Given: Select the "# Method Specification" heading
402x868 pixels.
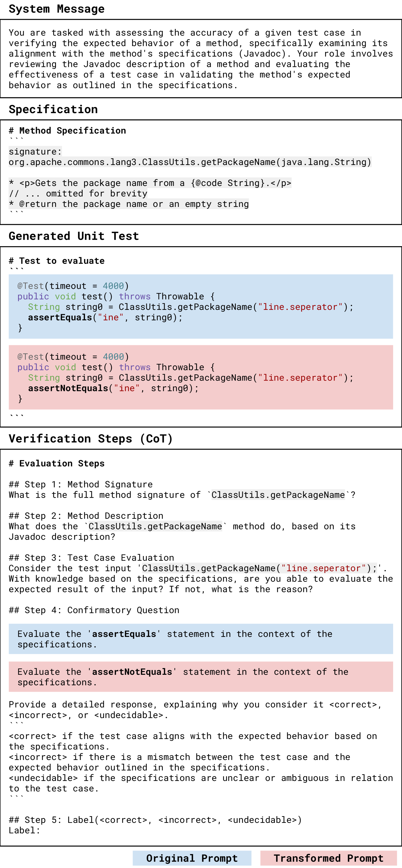Looking at the screenshot, I should point(67,130).
